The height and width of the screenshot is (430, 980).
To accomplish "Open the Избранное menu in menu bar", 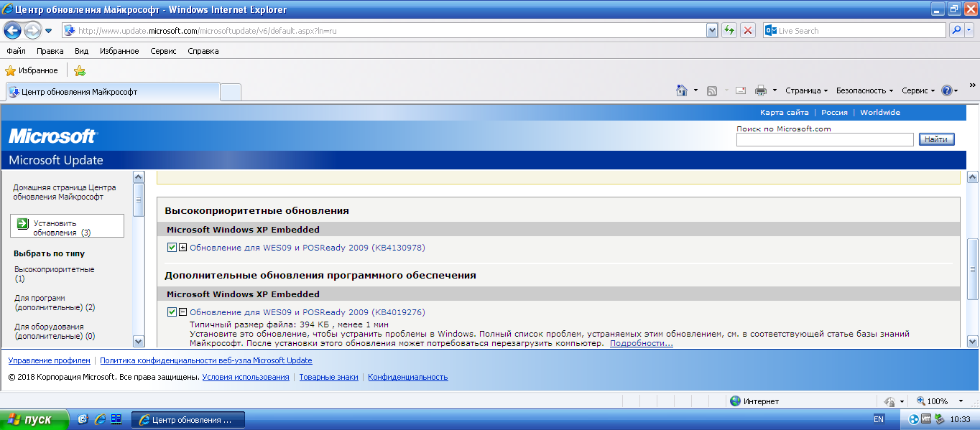I will pos(119,51).
